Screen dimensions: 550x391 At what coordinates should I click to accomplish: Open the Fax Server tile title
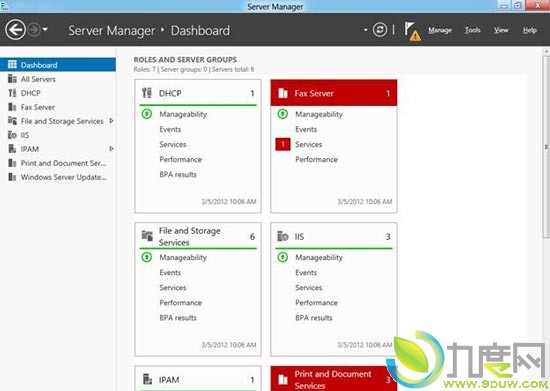coord(314,94)
